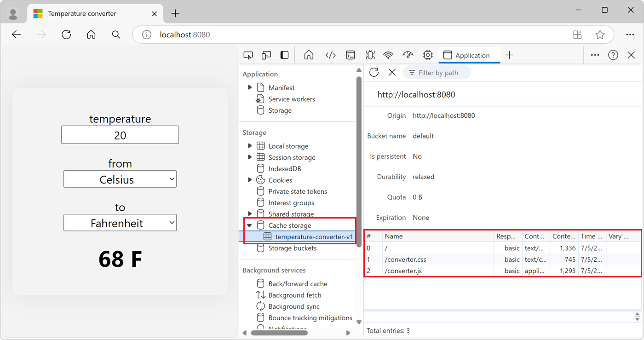Toggle device emulation icon in DevTools
Viewport: 644px width, 340px height.
266,55
